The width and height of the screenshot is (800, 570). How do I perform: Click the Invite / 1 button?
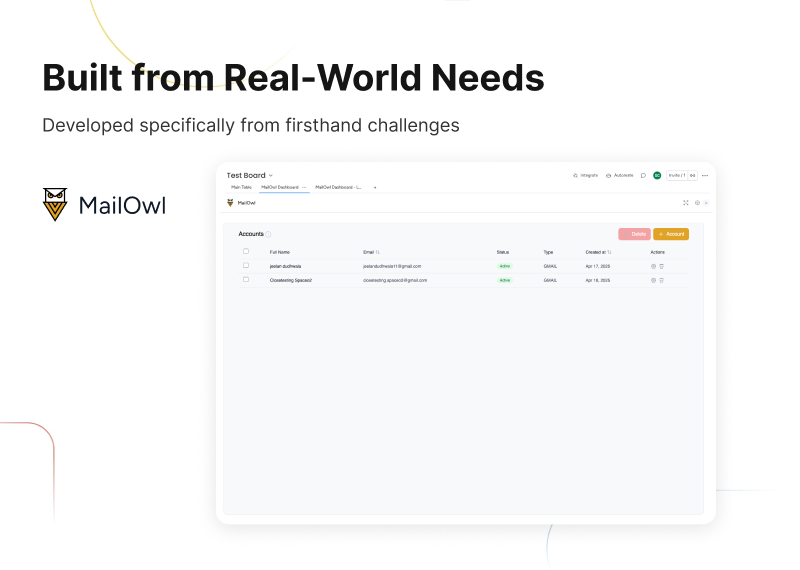(x=677, y=176)
